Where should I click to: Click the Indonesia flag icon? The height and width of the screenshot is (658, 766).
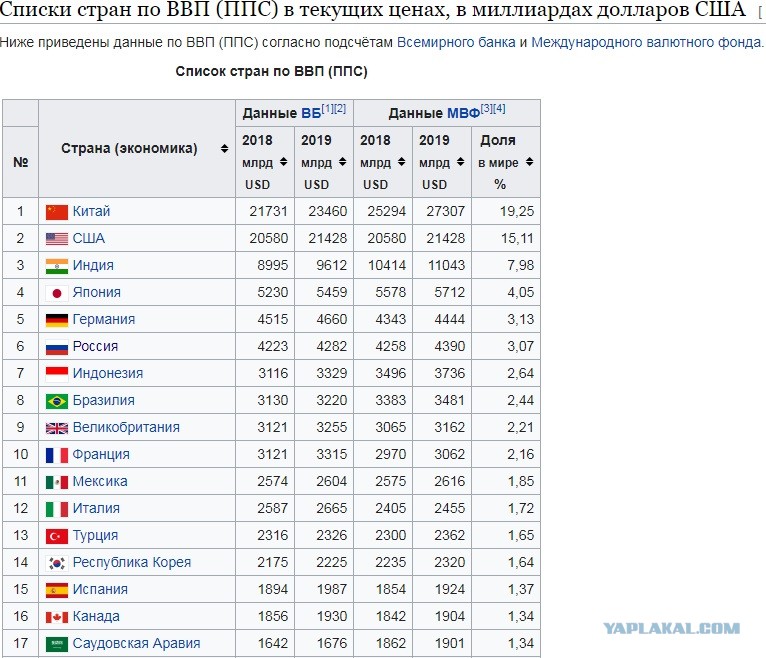pyautogui.click(x=57, y=374)
